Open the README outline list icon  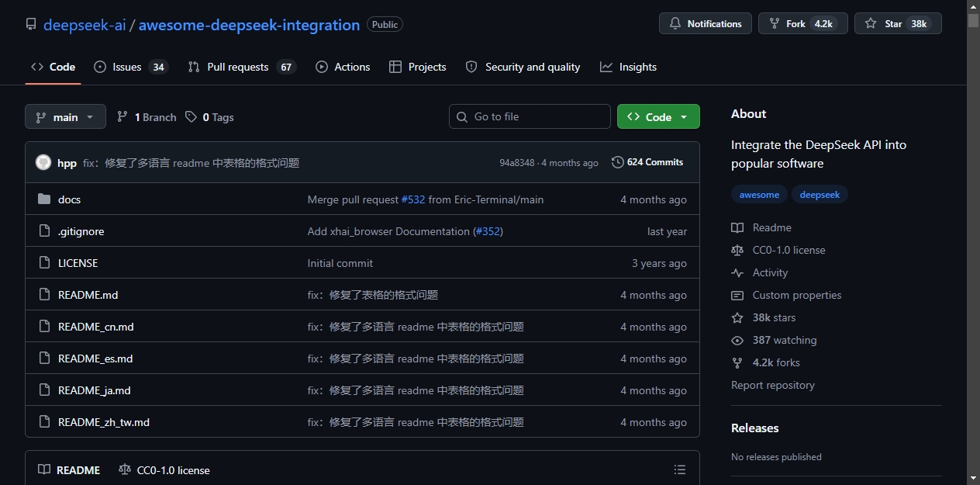(680, 469)
